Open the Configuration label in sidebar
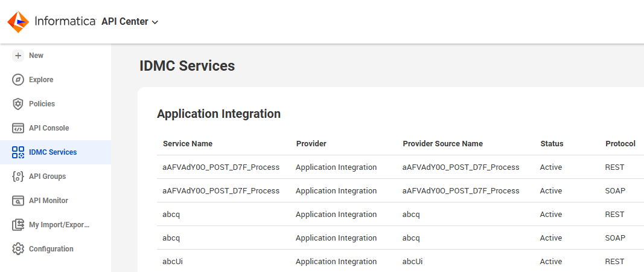 pyautogui.click(x=51, y=249)
